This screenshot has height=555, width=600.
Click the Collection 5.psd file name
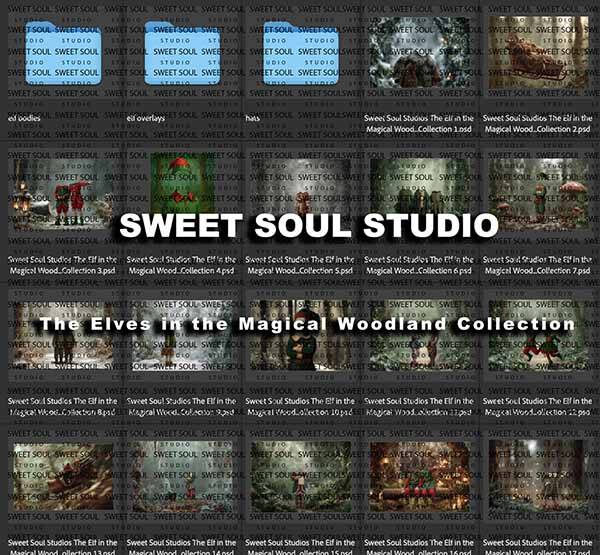300,265
